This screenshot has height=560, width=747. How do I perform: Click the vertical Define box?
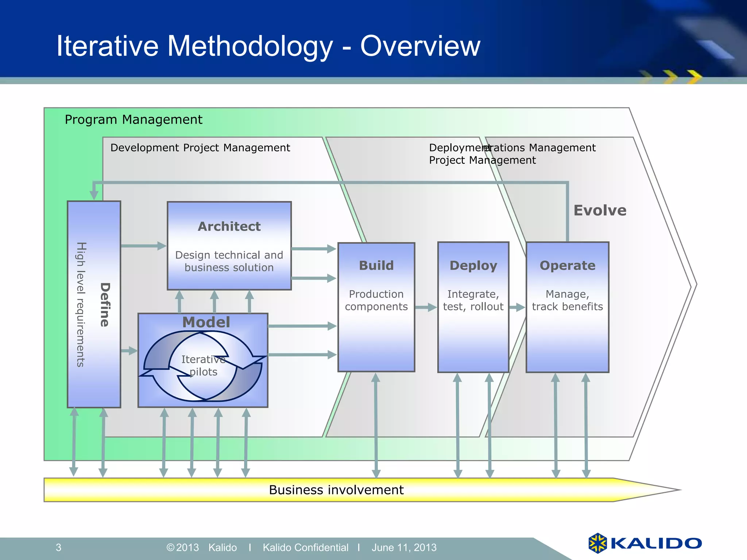click(x=94, y=304)
